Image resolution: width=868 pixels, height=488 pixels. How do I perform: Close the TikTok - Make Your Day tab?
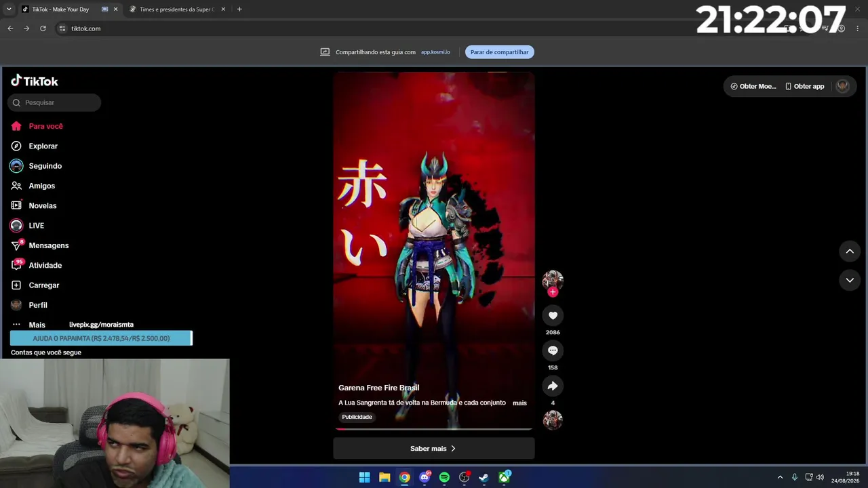point(115,9)
